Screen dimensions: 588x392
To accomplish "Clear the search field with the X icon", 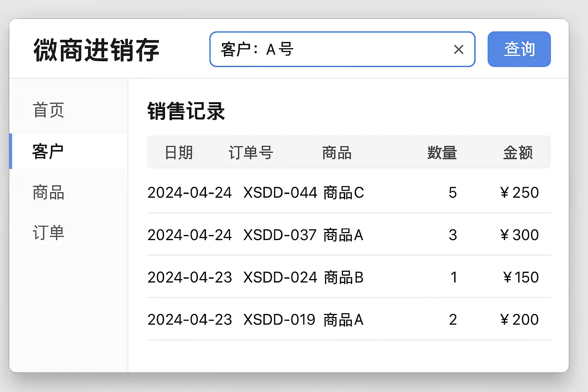I will 459,49.
